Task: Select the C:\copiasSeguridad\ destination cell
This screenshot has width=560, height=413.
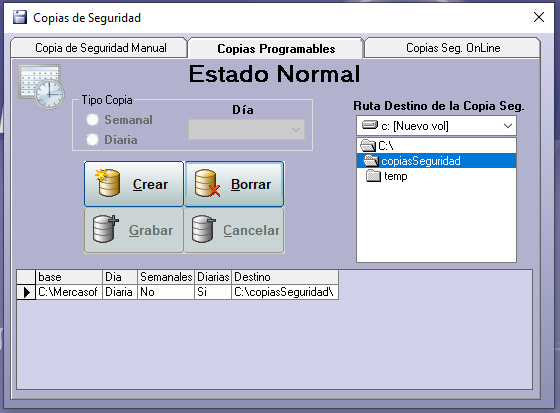Action: point(285,292)
